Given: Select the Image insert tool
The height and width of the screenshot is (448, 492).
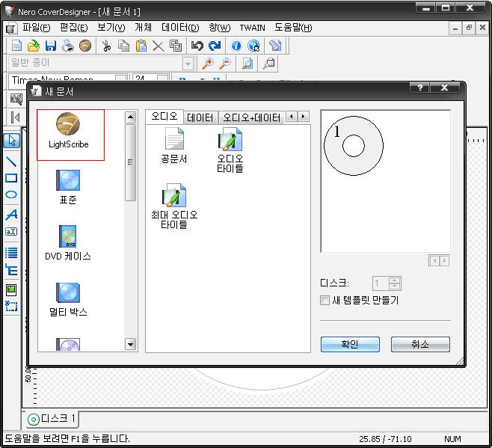Looking at the screenshot, I should click(x=12, y=289).
